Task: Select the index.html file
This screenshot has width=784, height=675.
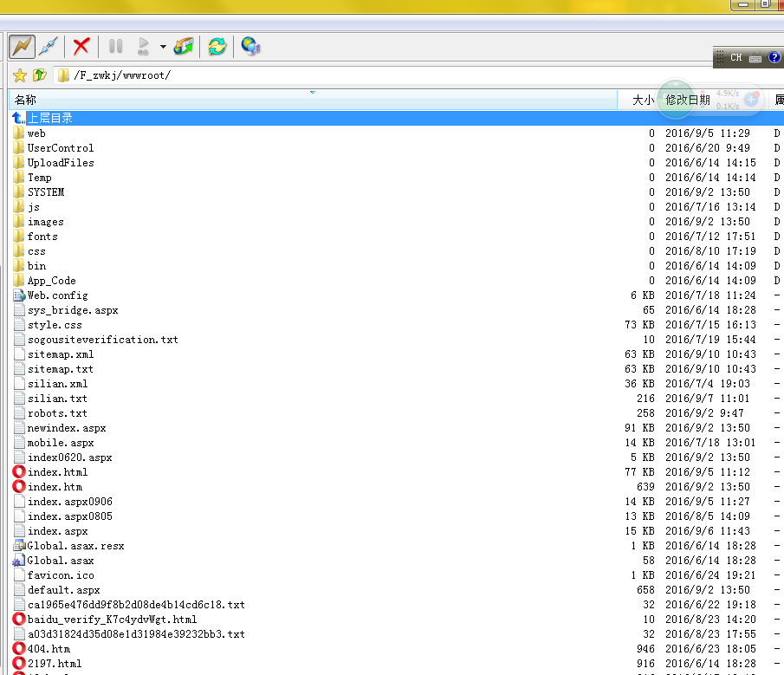Action: [x=57, y=472]
